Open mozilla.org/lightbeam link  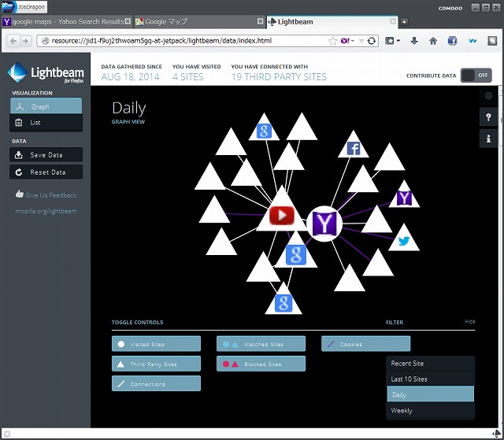tap(46, 211)
